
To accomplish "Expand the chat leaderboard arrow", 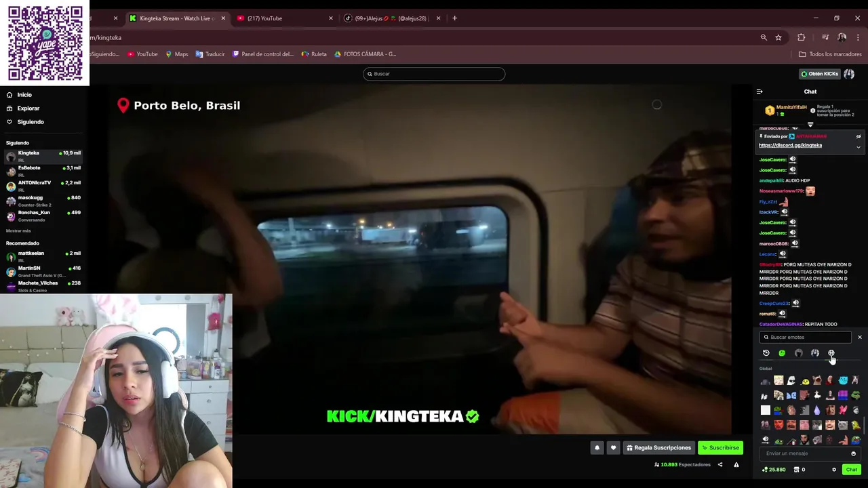I will (x=810, y=125).
